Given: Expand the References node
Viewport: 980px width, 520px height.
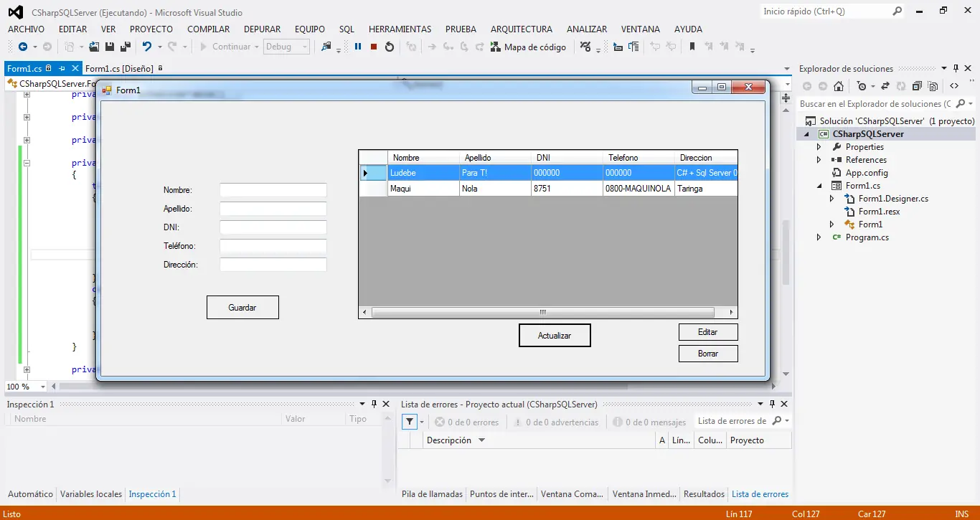Looking at the screenshot, I should [x=819, y=160].
